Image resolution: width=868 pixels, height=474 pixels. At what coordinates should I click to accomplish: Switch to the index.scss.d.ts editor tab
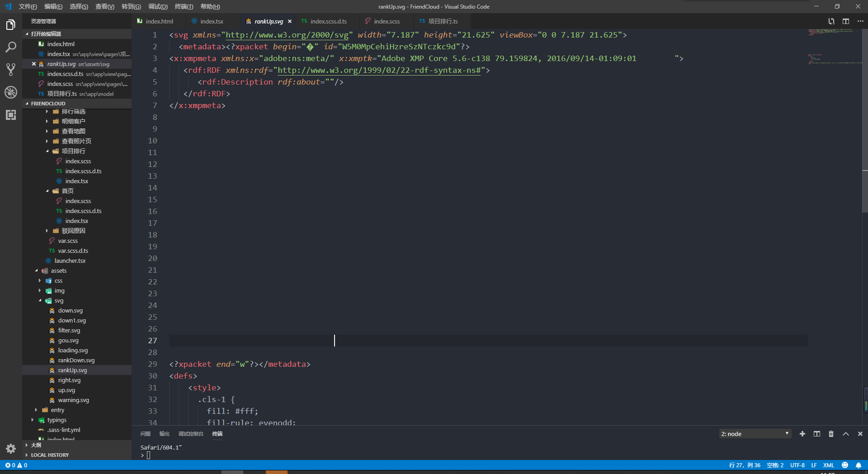[329, 21]
